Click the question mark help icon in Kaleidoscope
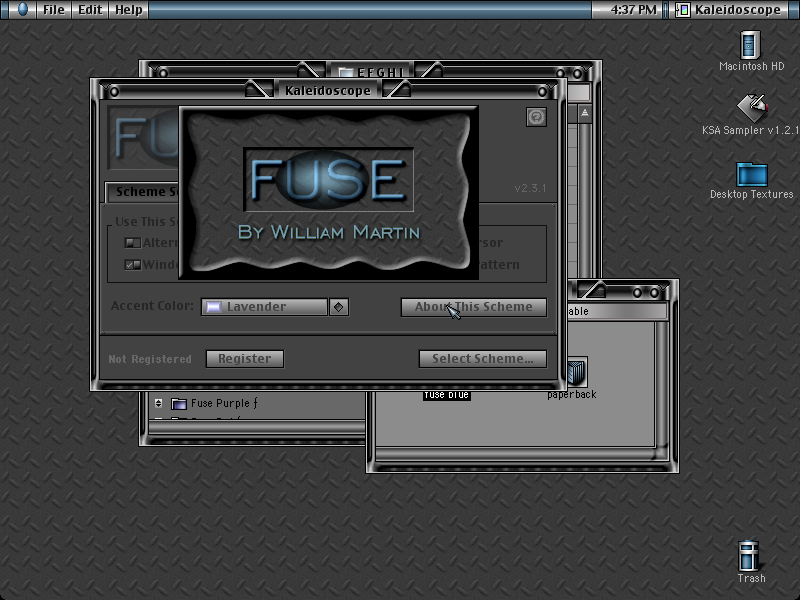800x600 pixels. click(x=536, y=117)
